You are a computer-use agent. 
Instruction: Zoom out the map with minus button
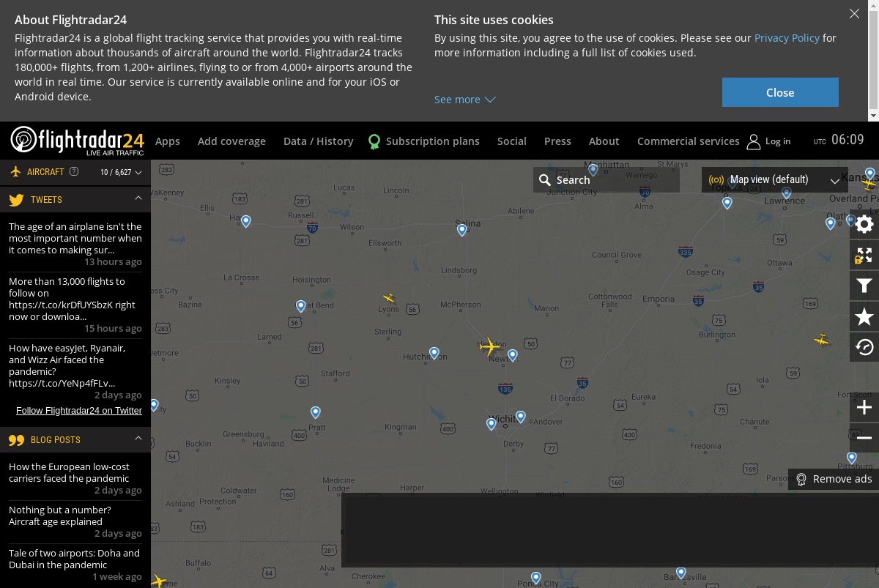click(x=864, y=438)
